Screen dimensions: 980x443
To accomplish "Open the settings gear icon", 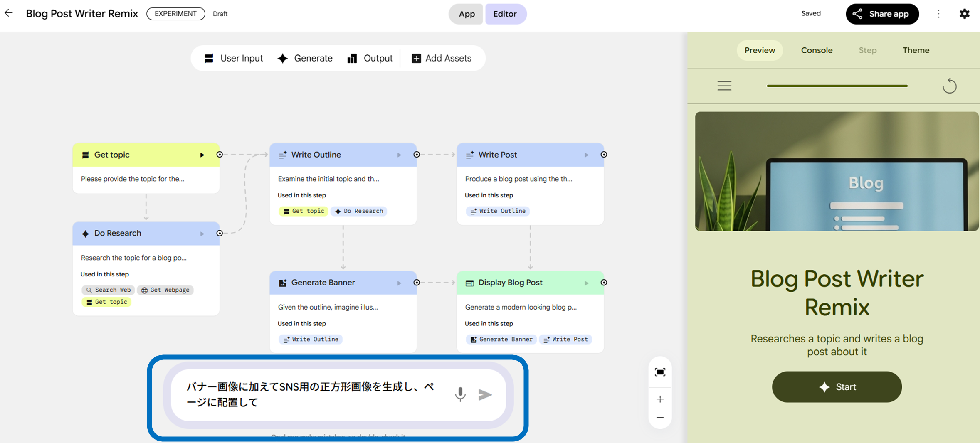I will 964,14.
